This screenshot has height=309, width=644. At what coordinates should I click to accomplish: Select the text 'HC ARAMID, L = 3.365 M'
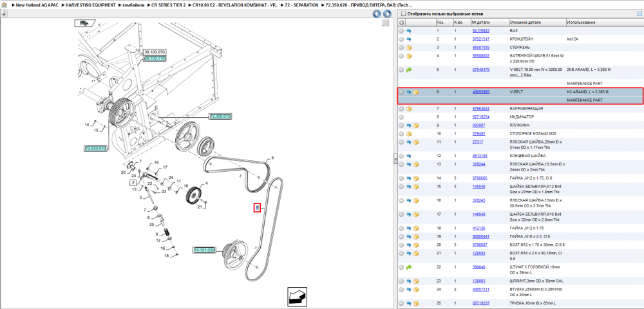click(588, 92)
